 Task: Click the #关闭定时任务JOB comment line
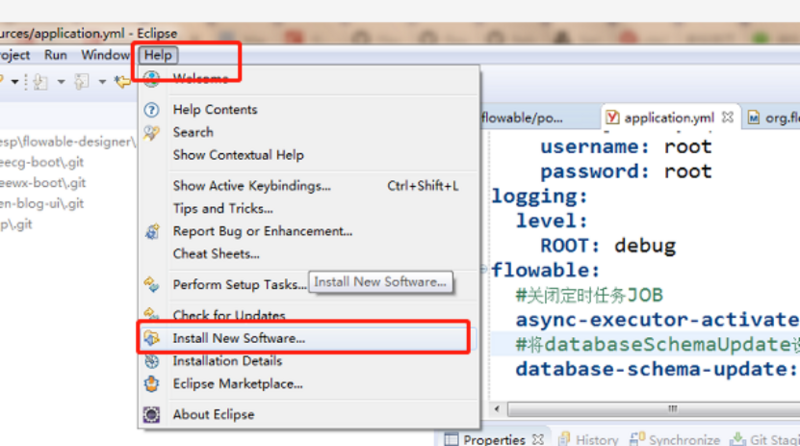pos(589,295)
